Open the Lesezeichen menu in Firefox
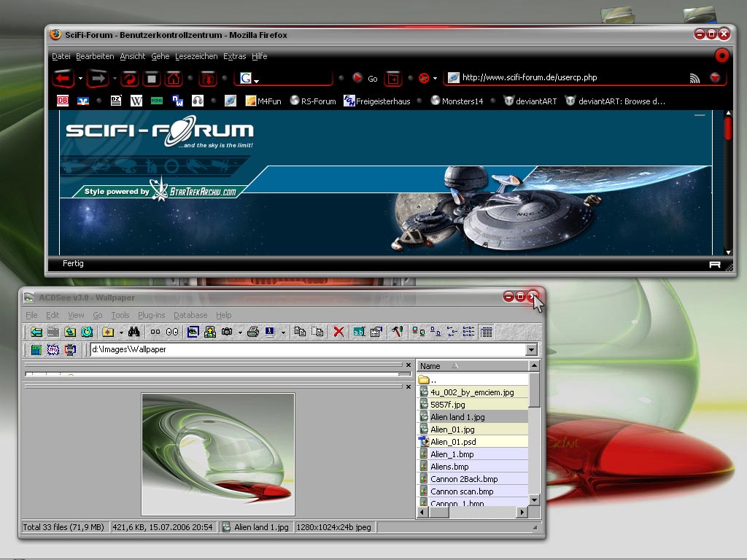Screen dimensions: 747x560 [x=196, y=56]
